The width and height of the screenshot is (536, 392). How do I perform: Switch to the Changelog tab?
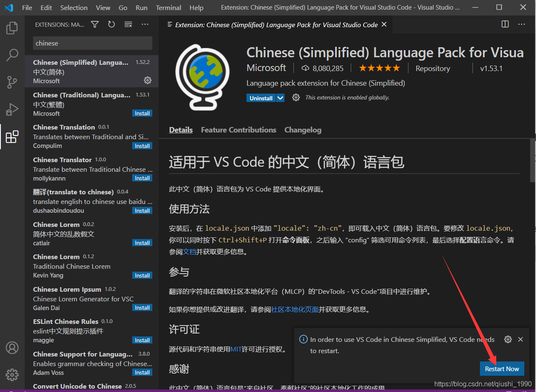click(303, 130)
